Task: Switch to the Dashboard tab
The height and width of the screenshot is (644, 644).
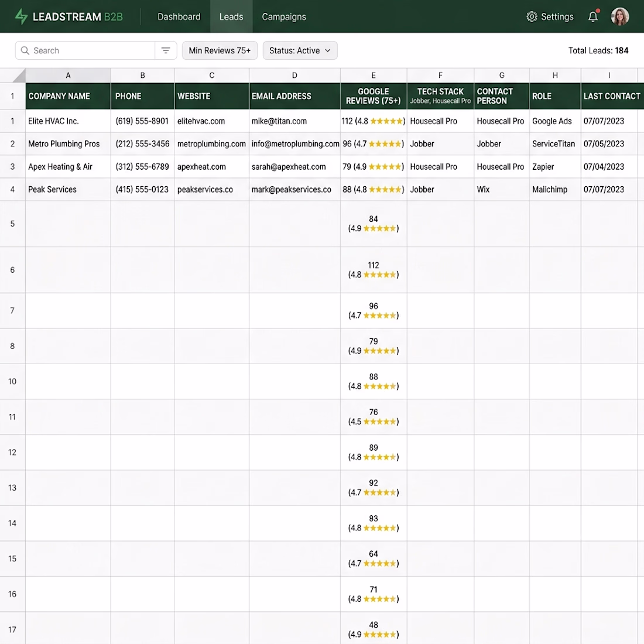Action: (x=179, y=17)
